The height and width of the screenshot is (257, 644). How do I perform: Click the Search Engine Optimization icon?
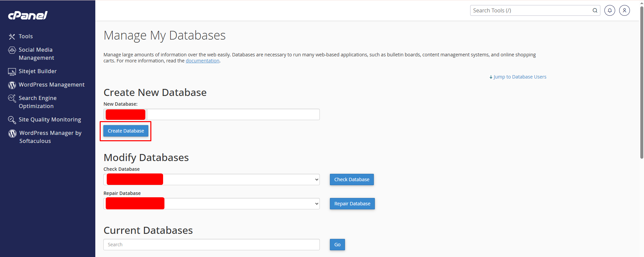point(12,98)
